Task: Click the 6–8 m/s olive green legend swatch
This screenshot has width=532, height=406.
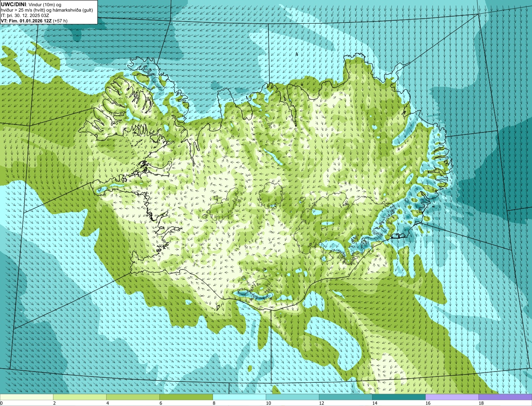Action: click(x=186, y=397)
